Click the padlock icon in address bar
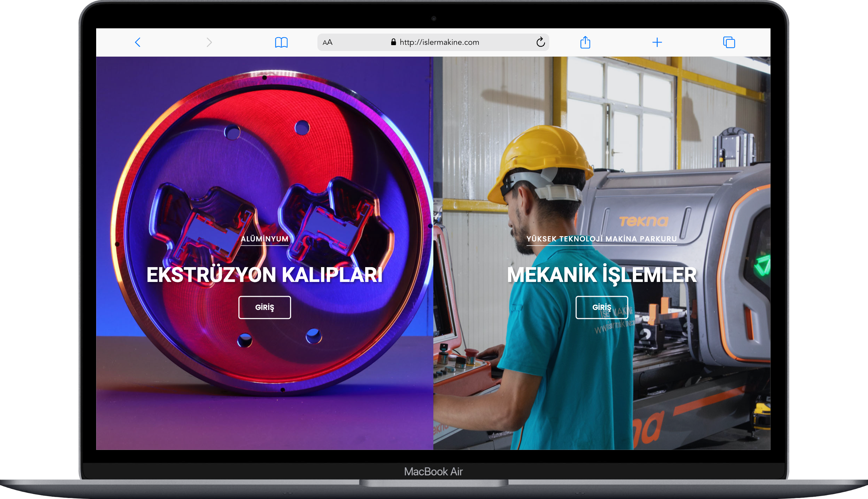The height and width of the screenshot is (499, 868). click(393, 42)
